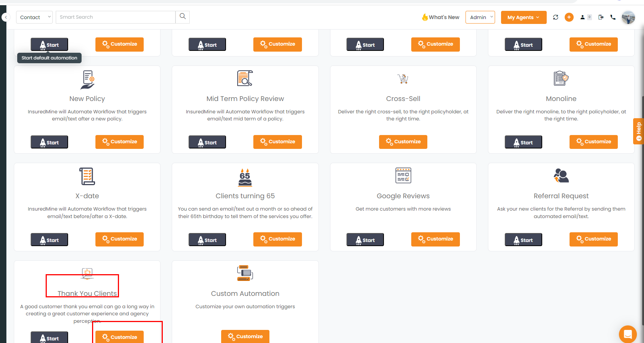Focus the Smart Search input field
The height and width of the screenshot is (343, 644).
(x=116, y=17)
